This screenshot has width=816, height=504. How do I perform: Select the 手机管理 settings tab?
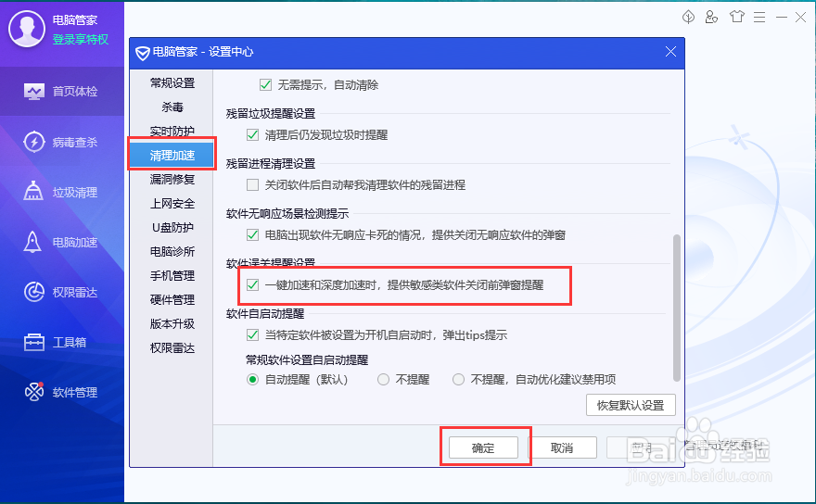tap(172, 276)
